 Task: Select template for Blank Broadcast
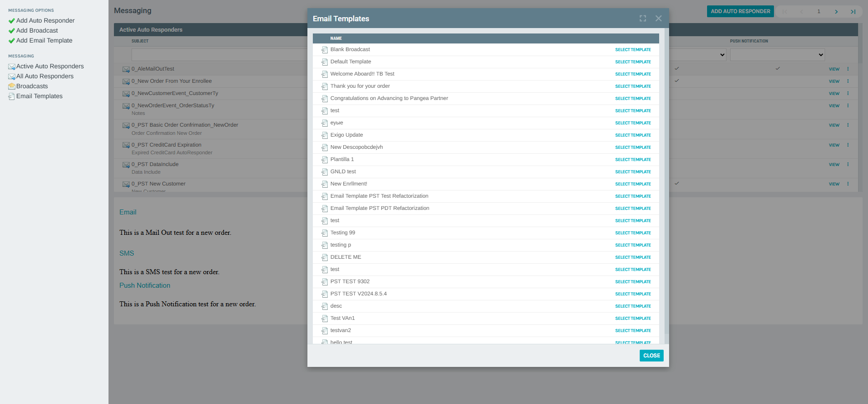click(x=633, y=50)
